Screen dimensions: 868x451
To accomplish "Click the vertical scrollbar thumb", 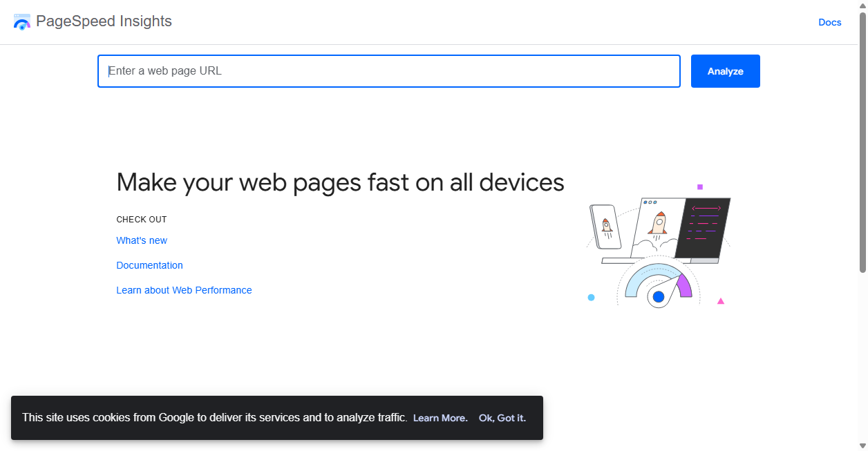I will pyautogui.click(x=862, y=142).
